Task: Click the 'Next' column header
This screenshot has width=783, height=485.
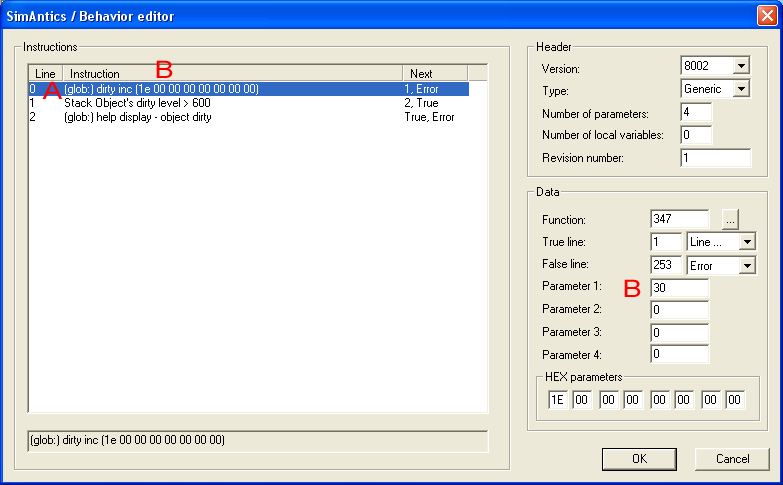Action: click(x=435, y=73)
